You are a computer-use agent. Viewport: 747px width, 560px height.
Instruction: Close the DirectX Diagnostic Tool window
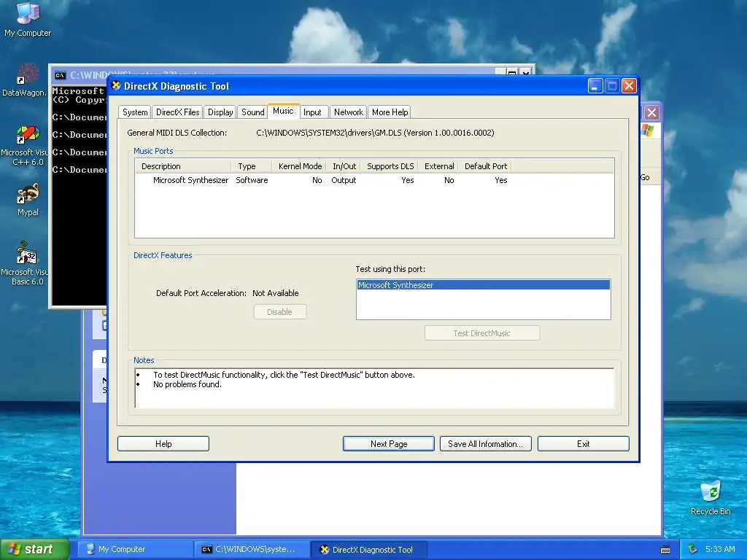pyautogui.click(x=629, y=86)
